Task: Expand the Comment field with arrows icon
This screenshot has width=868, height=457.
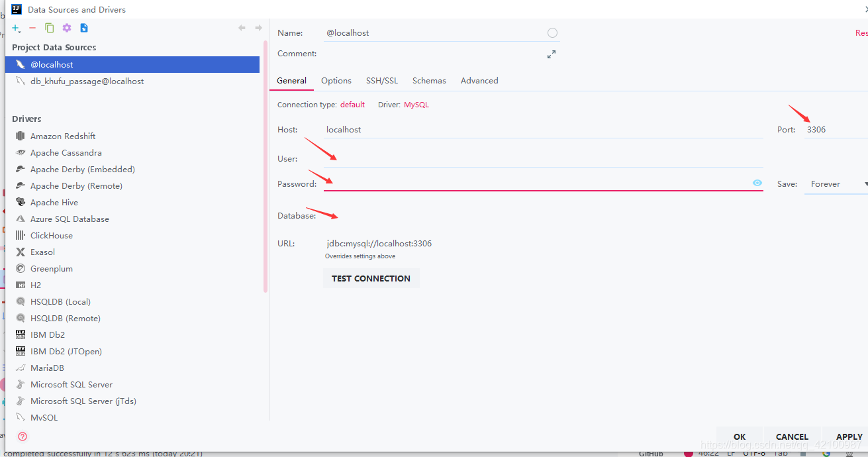Action: click(552, 54)
